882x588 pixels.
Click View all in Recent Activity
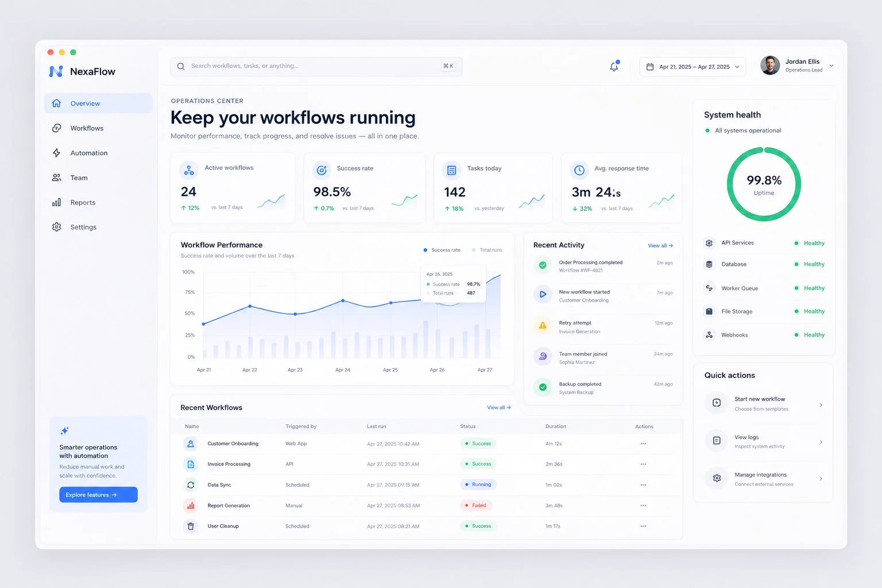point(660,246)
